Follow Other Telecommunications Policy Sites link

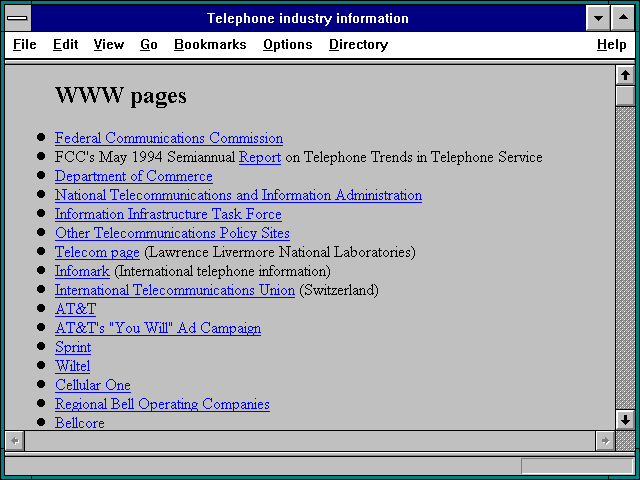pyautogui.click(x=172, y=233)
